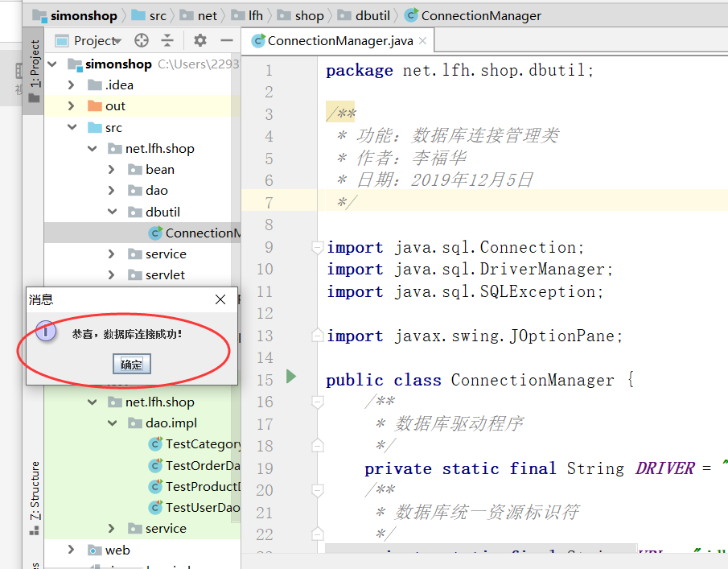Click the .idea folder icon
728x569 pixels.
(95, 85)
